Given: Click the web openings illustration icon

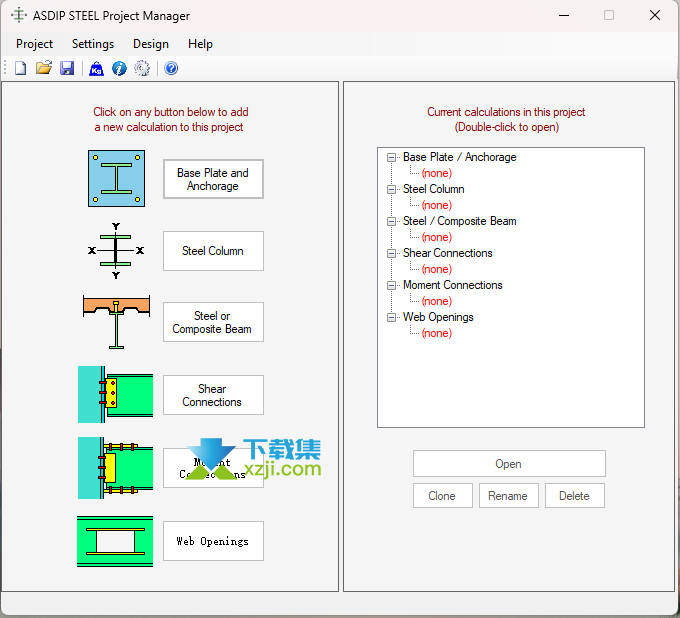Looking at the screenshot, I should tap(115, 541).
